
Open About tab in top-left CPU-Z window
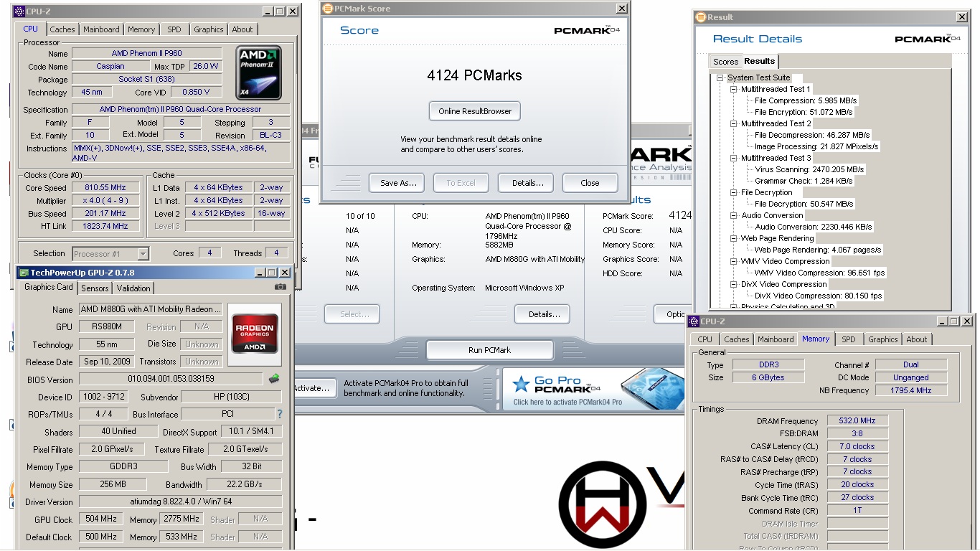click(242, 29)
